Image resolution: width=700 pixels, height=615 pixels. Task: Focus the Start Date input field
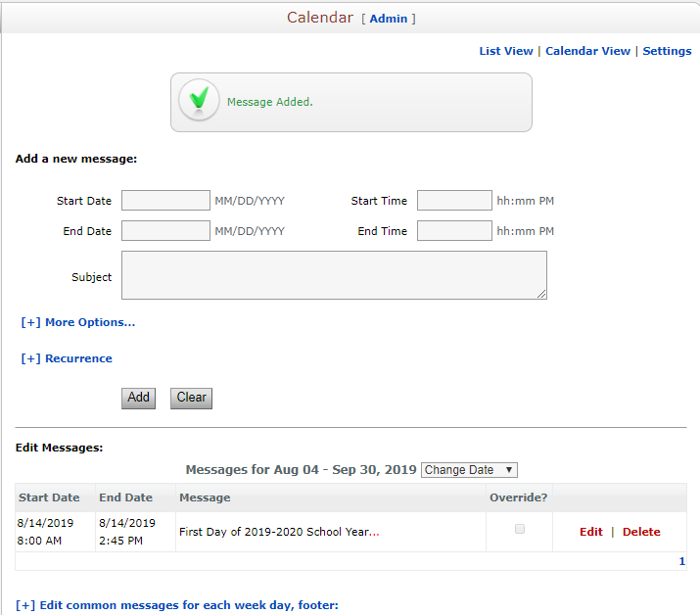pyautogui.click(x=165, y=200)
